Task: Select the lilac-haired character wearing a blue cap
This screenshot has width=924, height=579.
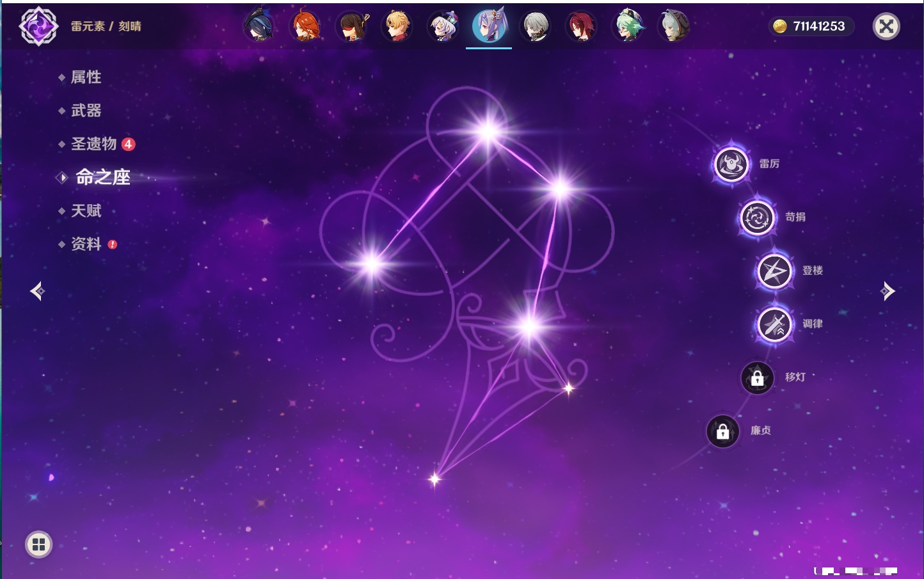Action: pos(443,26)
